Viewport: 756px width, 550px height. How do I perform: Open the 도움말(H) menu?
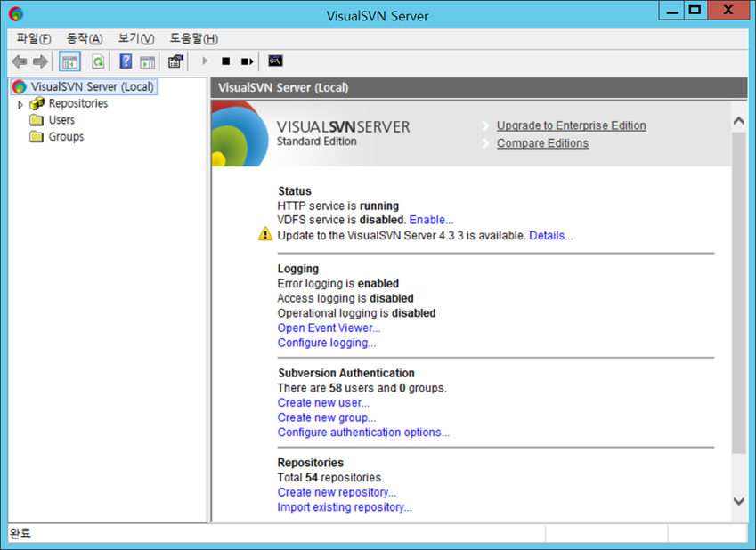(194, 38)
